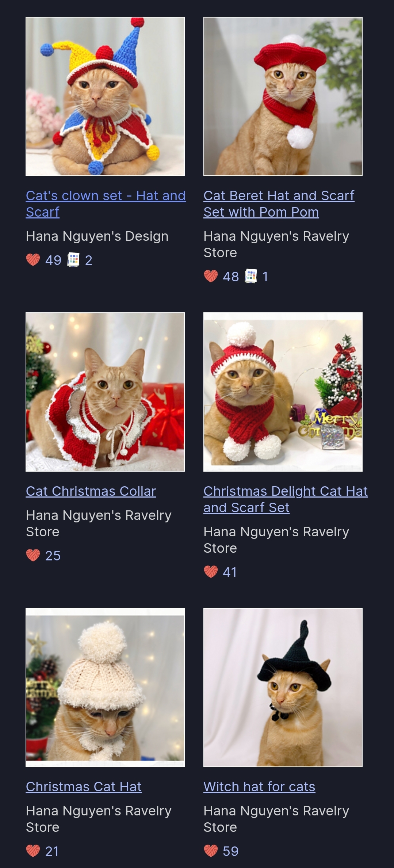
Task: Click the red beret cat thumbnail
Action: (283, 96)
